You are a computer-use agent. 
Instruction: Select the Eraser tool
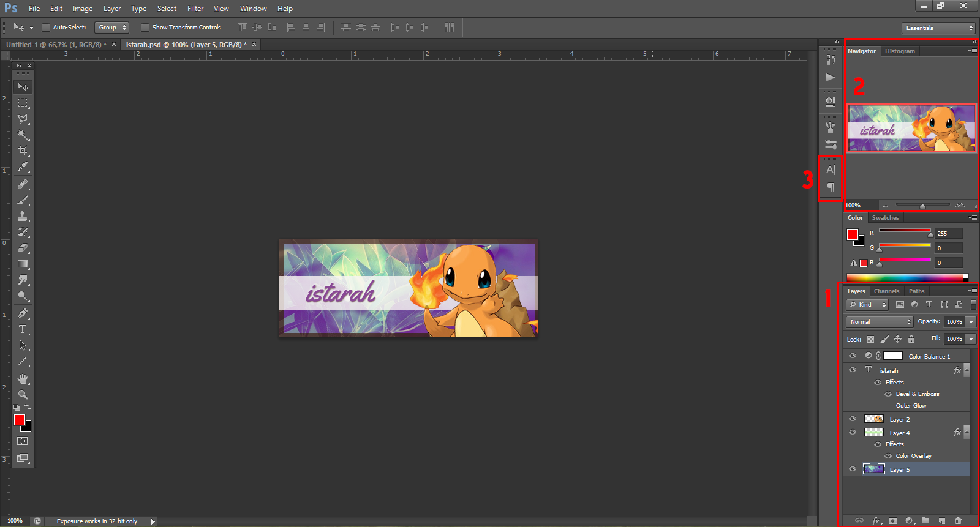[x=23, y=248]
